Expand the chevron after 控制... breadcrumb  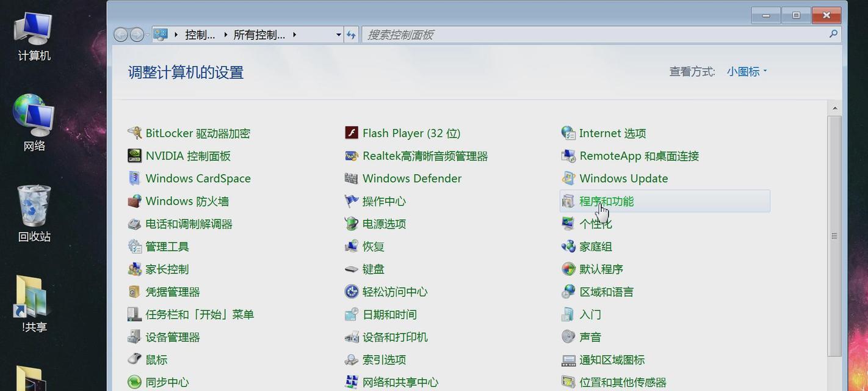(225, 35)
